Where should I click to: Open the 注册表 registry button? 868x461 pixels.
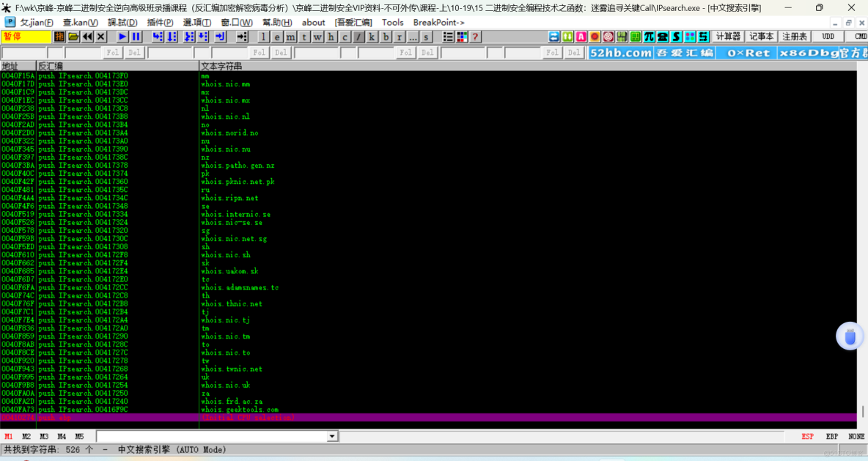pyautogui.click(x=795, y=37)
